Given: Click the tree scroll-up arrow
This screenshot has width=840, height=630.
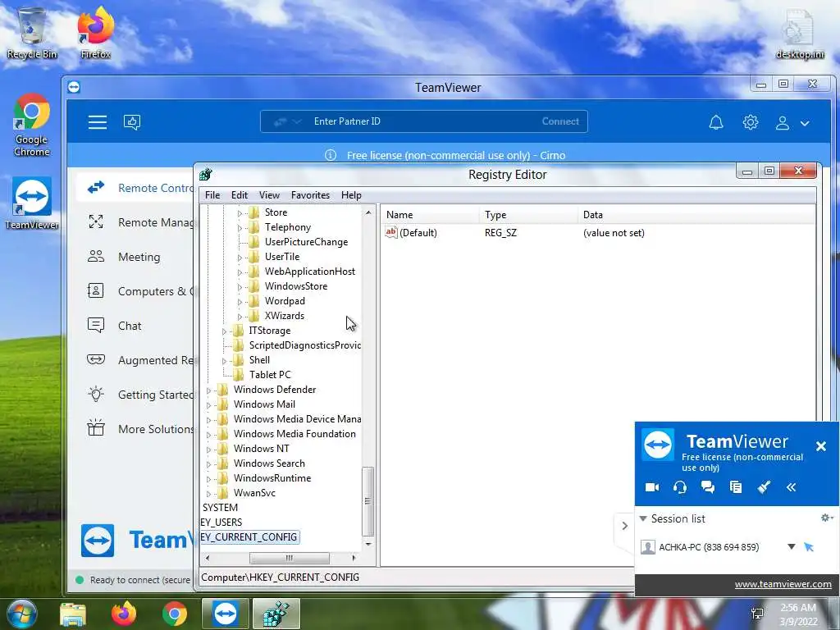Looking at the screenshot, I should point(368,212).
